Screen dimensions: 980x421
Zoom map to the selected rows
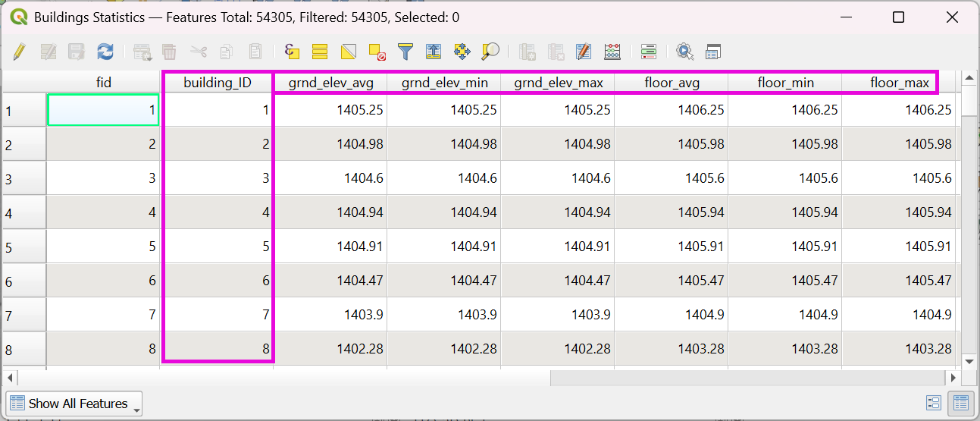tap(490, 52)
